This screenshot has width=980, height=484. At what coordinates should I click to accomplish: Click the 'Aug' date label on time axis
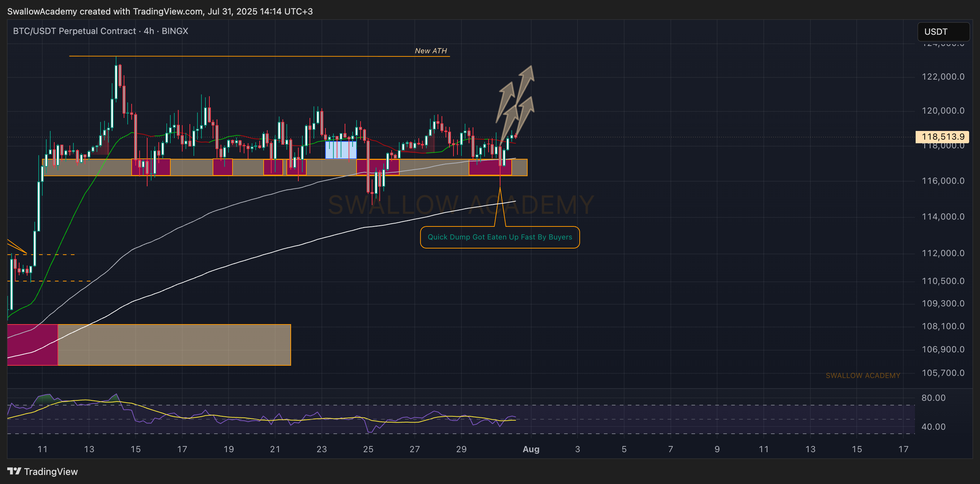coord(531,449)
